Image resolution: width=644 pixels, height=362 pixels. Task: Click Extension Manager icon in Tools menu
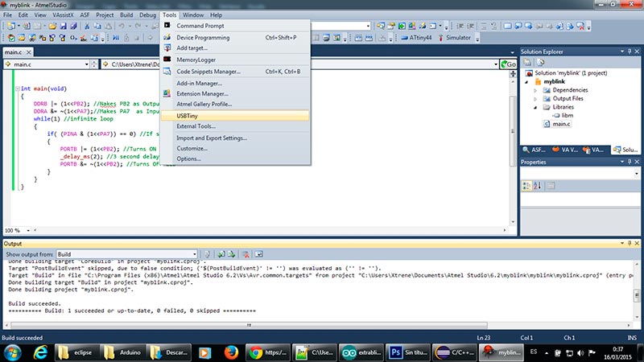click(x=167, y=93)
